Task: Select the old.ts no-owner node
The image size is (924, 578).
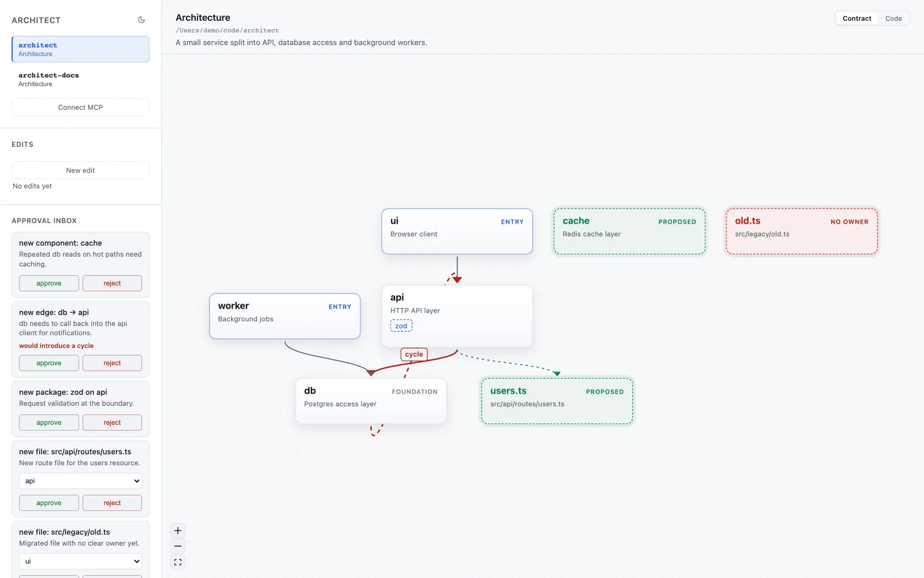Action: click(802, 231)
